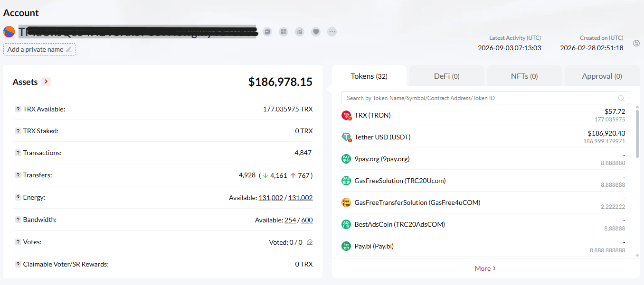Click the TRX (TRON) token logo
The image size is (644, 285).
click(x=346, y=115)
